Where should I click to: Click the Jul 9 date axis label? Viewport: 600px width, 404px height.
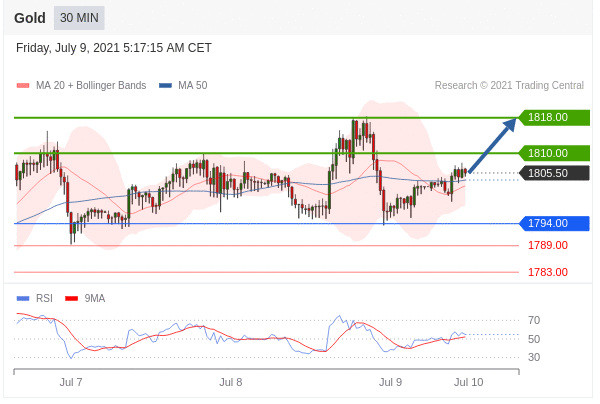coord(391,382)
